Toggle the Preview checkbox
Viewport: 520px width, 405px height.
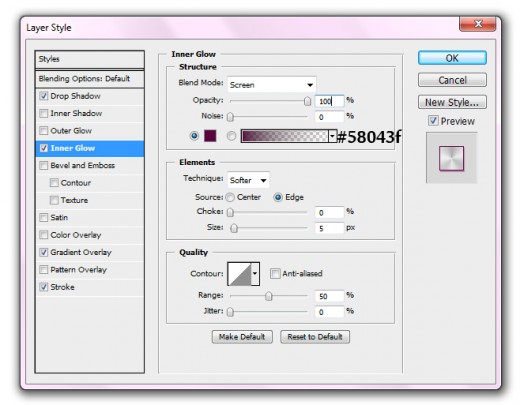point(433,120)
